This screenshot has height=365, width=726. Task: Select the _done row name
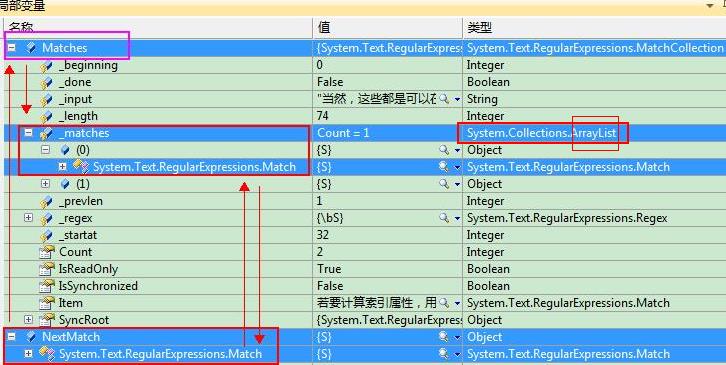(x=75, y=82)
